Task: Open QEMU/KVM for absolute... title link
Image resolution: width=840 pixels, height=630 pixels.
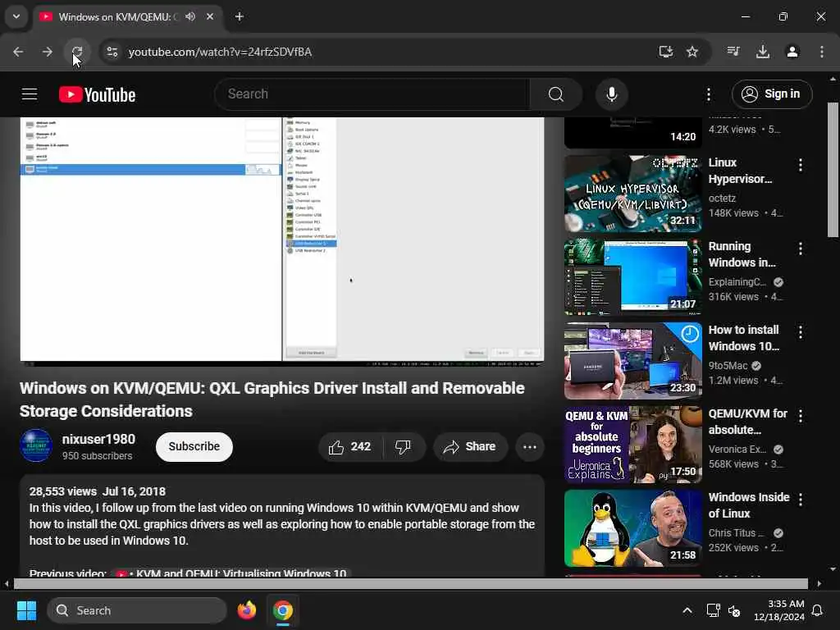Action: 748,422
